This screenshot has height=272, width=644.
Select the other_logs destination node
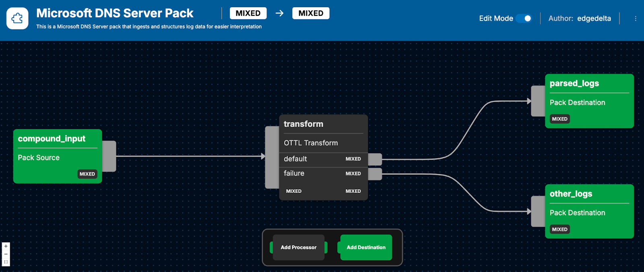coord(589,211)
